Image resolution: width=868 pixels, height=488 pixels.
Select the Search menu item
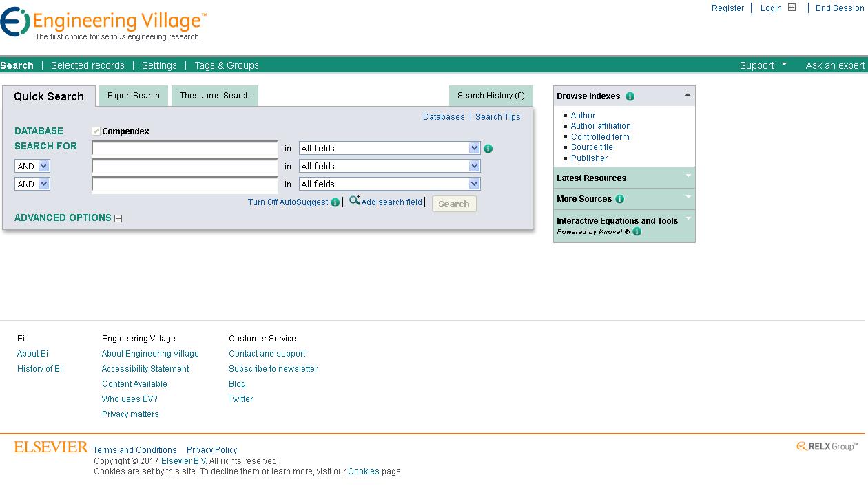17,65
